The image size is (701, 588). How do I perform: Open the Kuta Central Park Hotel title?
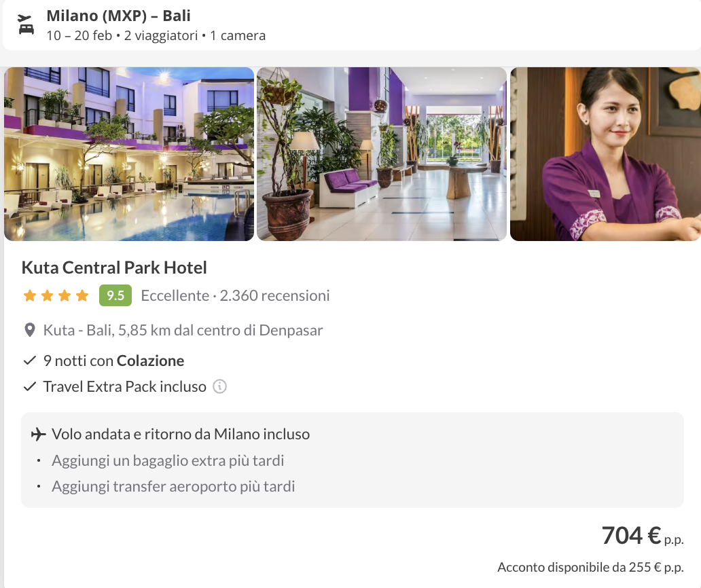pos(114,268)
